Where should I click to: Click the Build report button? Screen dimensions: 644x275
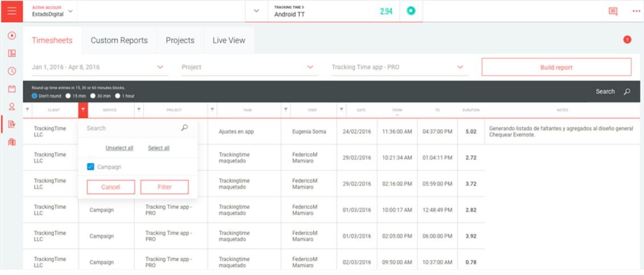coord(556,67)
